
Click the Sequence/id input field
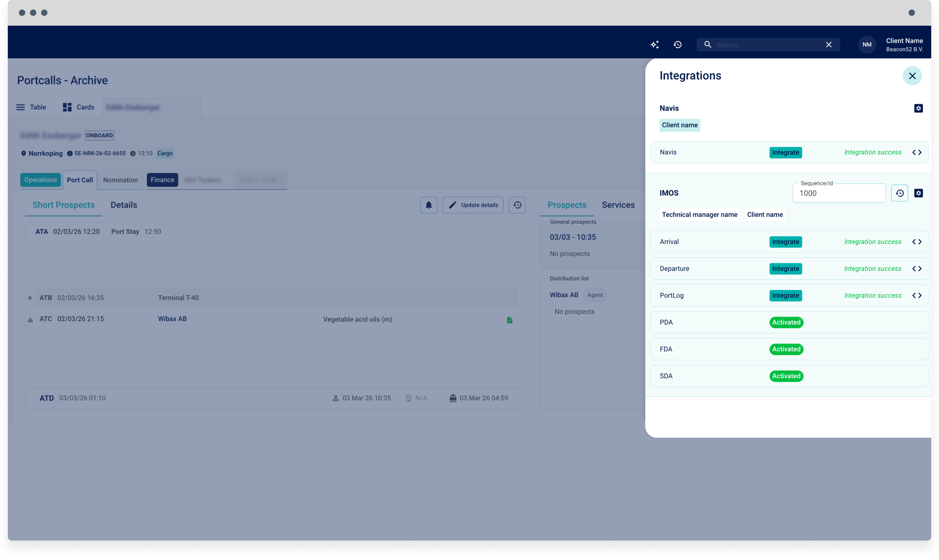pyautogui.click(x=839, y=194)
